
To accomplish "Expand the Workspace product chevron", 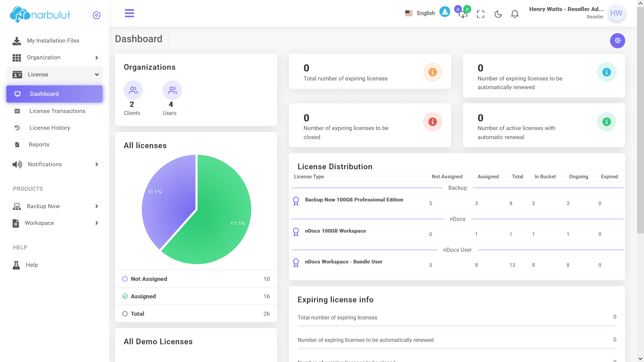I will point(97,223).
